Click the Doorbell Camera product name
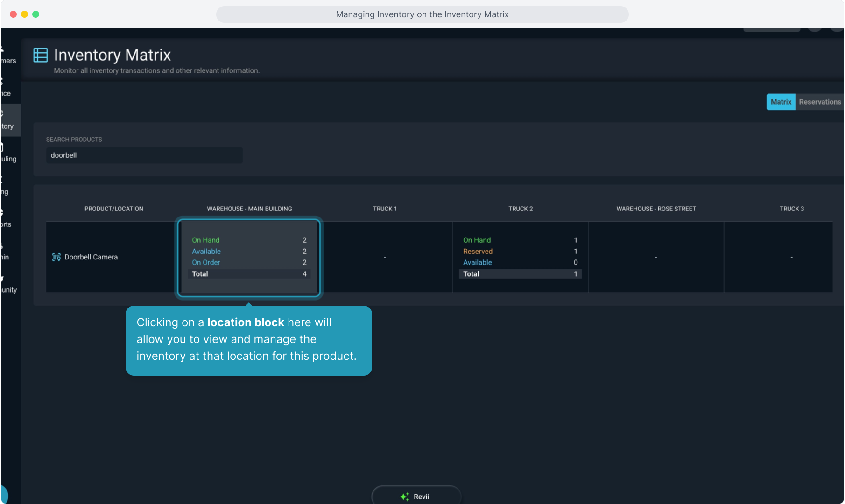 (91, 257)
